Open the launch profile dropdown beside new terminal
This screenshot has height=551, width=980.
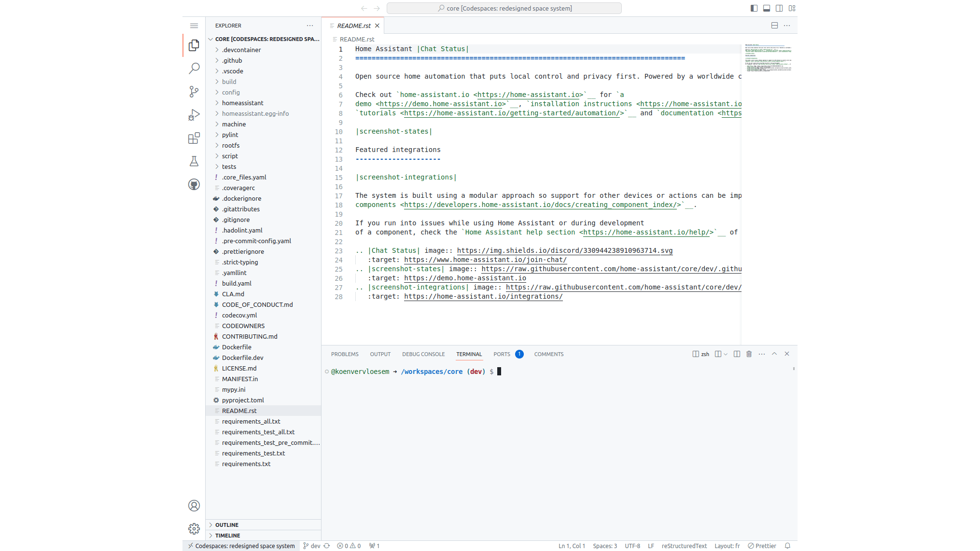pyautogui.click(x=726, y=354)
